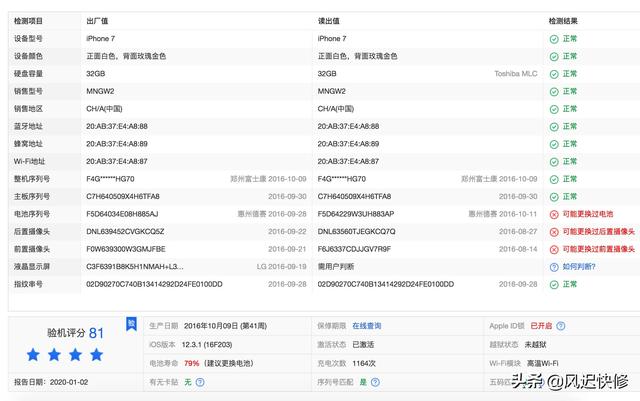Click factory cellular address 20:AB:37:E4:A8:89
This screenshot has height=401, width=640.
coord(117,144)
